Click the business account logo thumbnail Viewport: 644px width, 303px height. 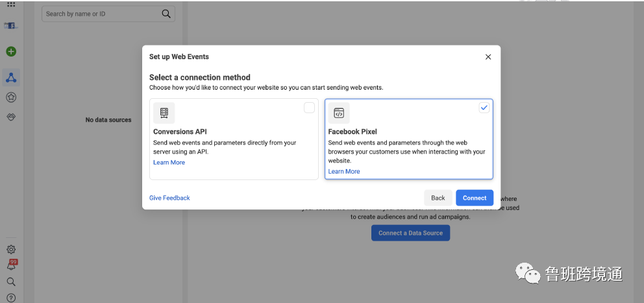point(11,26)
